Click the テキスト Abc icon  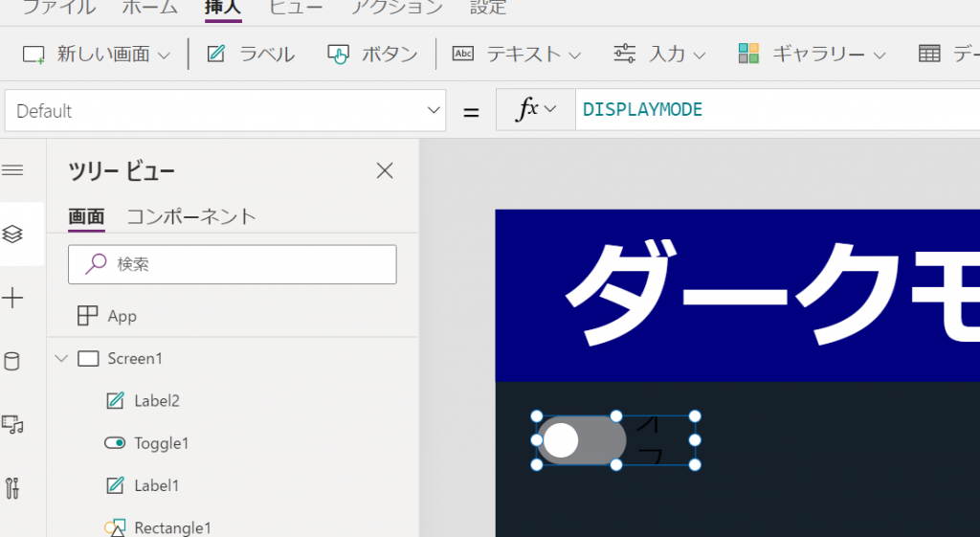[462, 54]
